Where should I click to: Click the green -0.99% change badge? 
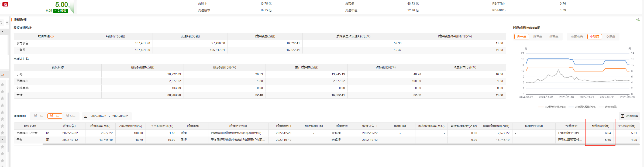pyautogui.click(x=60, y=11)
